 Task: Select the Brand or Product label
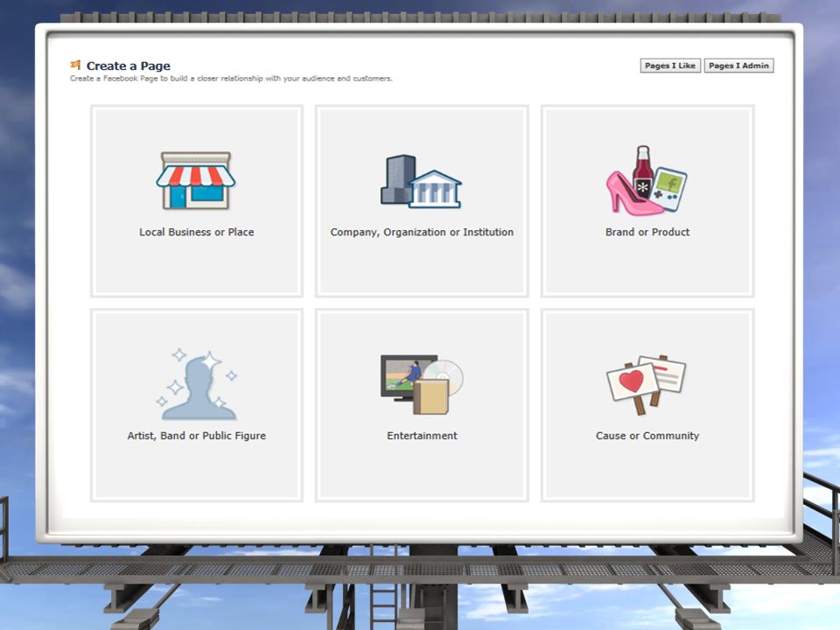tap(647, 232)
